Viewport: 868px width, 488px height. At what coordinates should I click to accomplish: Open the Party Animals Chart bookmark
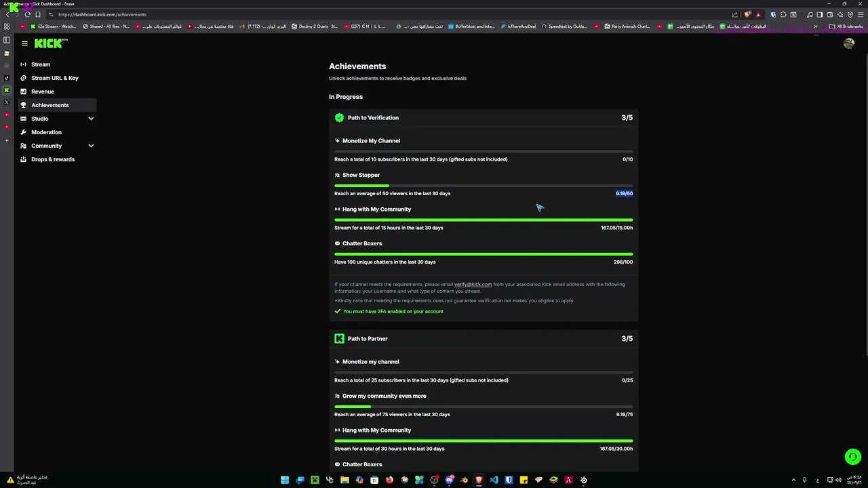tap(627, 26)
